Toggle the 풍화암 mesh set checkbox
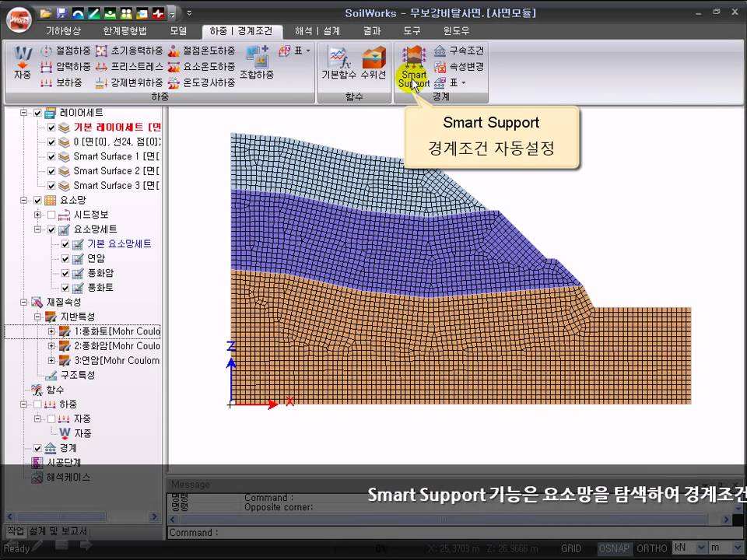This screenshot has width=747, height=560. (x=65, y=274)
